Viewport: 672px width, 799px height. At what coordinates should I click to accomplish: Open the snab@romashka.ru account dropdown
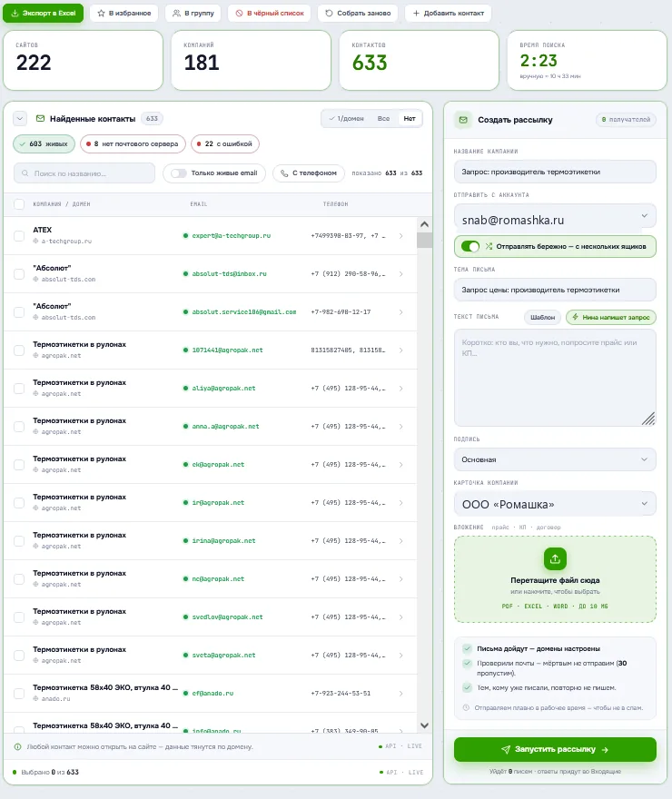point(555,217)
